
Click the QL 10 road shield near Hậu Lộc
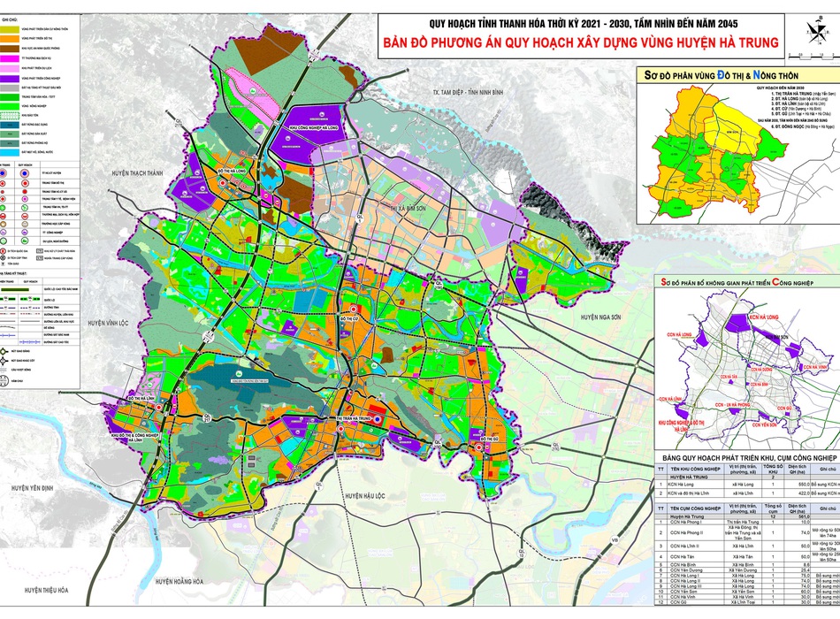(x=521, y=554)
